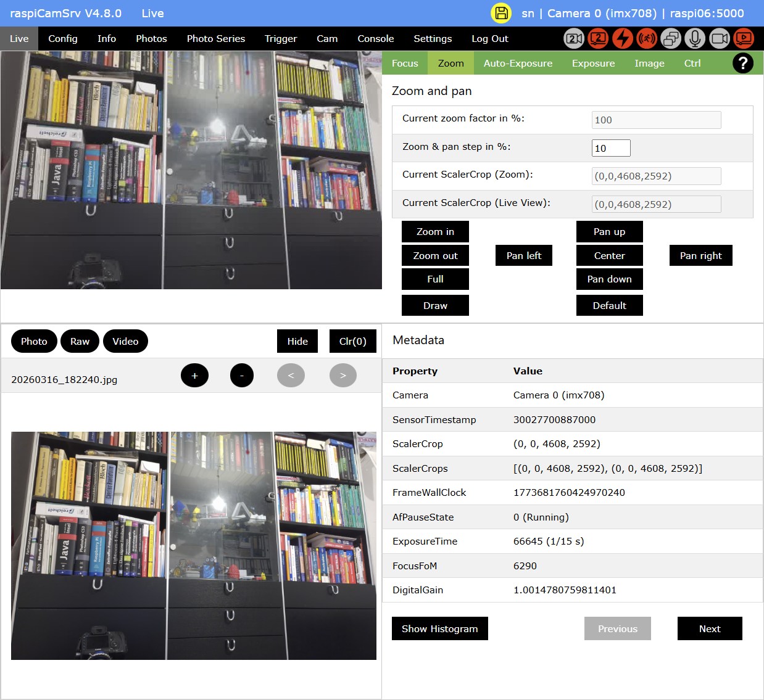Click the yellow save configuration icon
This screenshot has width=764, height=700.
point(500,13)
